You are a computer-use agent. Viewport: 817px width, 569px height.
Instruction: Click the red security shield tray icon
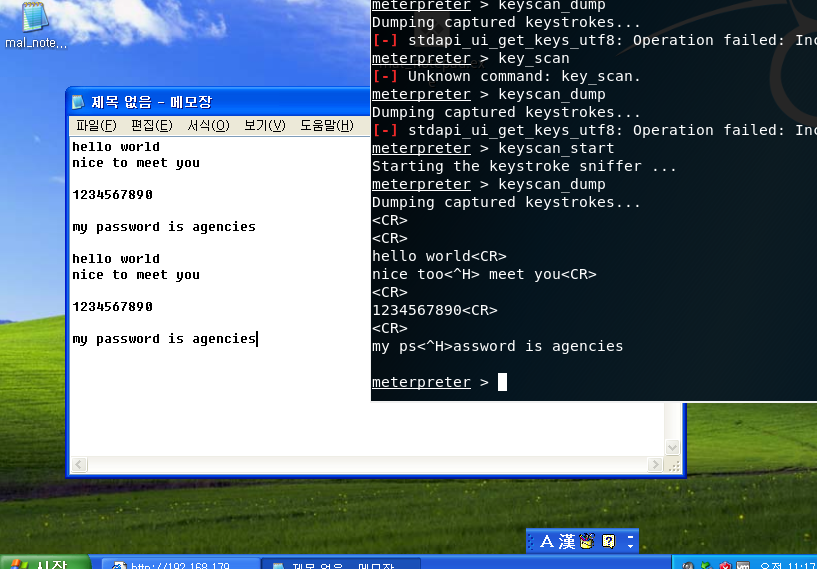(725, 566)
